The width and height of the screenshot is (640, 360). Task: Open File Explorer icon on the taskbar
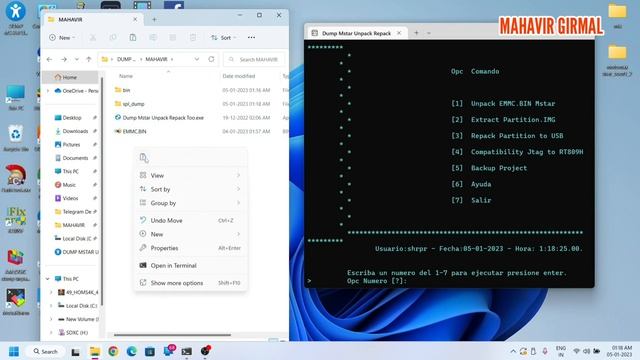tap(95, 351)
